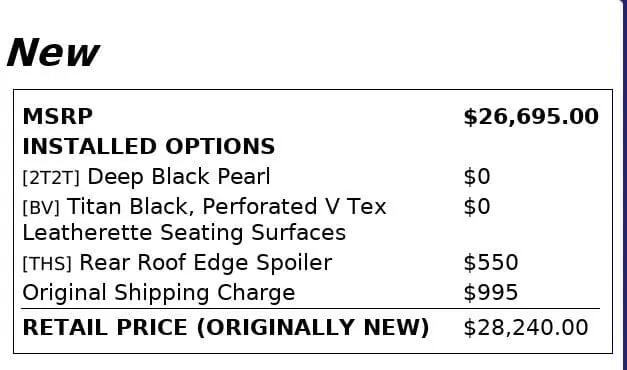Click the $550 spoiler price
The image size is (627, 370).
pos(491,263)
